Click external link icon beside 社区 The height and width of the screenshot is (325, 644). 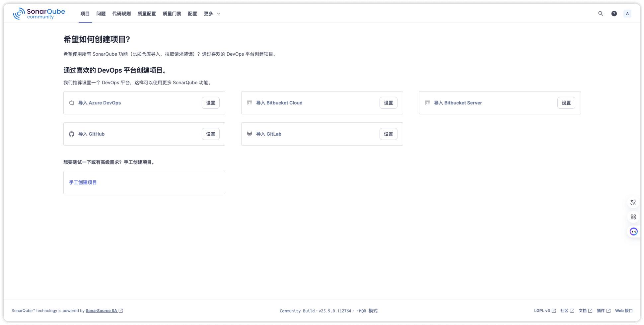pos(572,311)
